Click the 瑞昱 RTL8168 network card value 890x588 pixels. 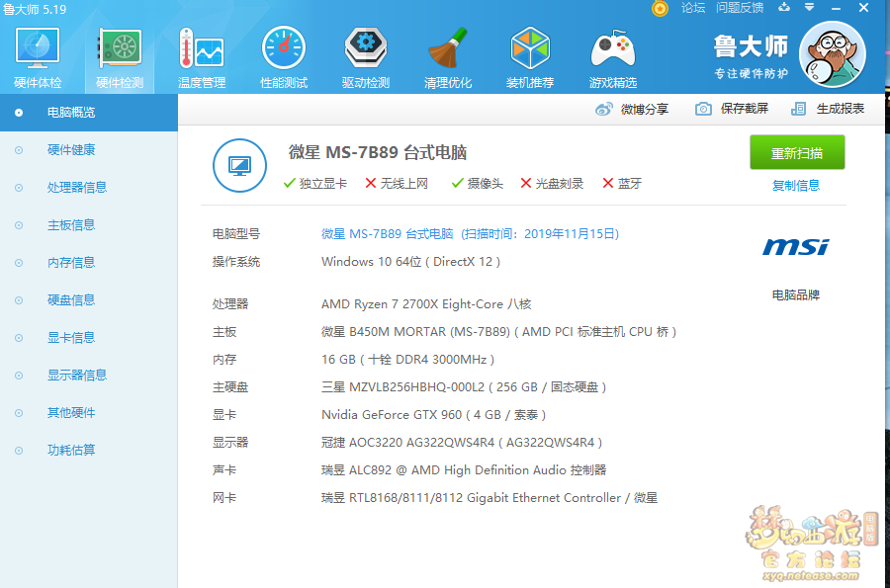point(489,498)
